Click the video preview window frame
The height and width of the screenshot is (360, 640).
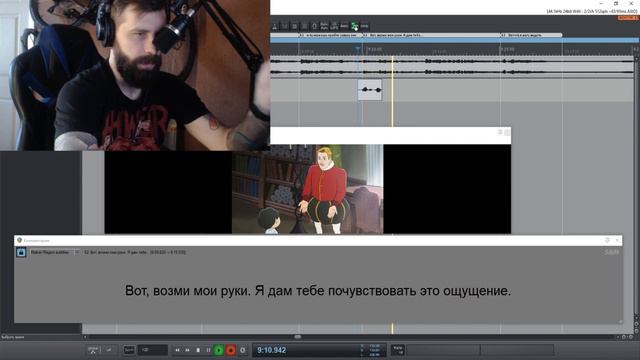pos(308,189)
